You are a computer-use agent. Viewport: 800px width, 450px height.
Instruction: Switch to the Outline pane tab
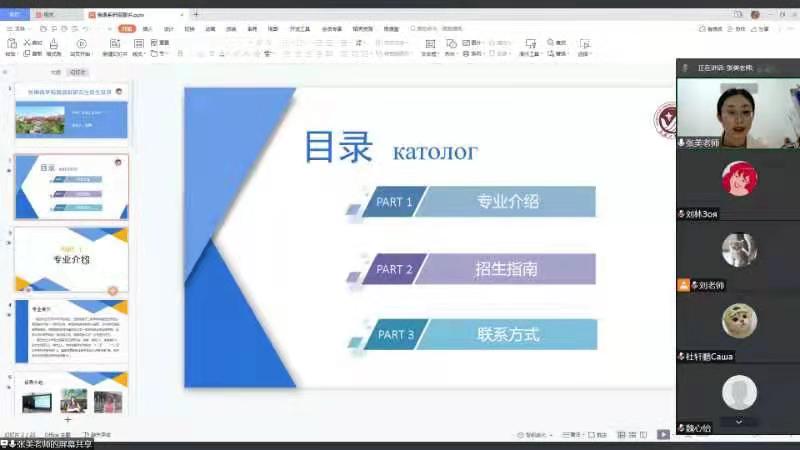click(56, 73)
